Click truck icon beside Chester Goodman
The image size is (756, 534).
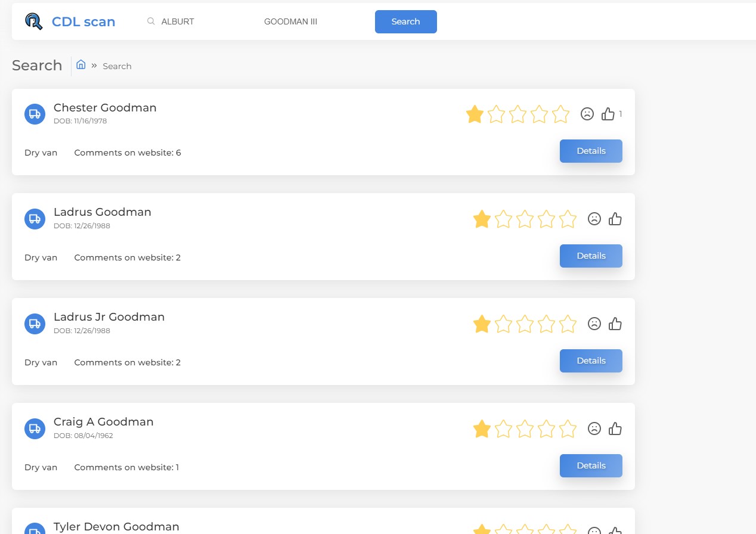[35, 114]
